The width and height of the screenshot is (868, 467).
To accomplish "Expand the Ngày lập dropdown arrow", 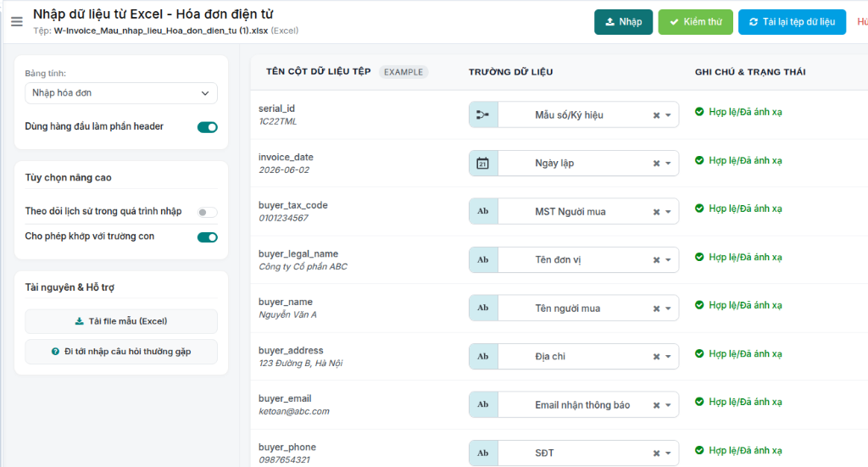I will click(668, 164).
